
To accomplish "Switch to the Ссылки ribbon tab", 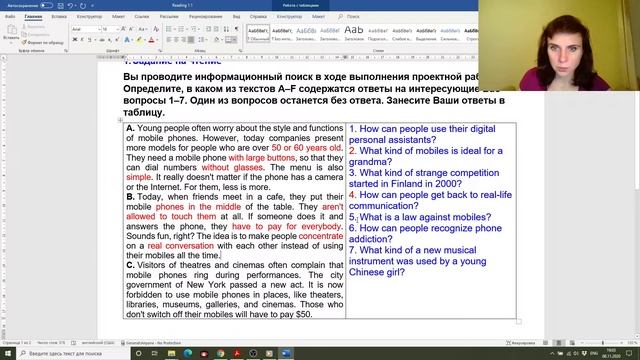I will click(142, 17).
